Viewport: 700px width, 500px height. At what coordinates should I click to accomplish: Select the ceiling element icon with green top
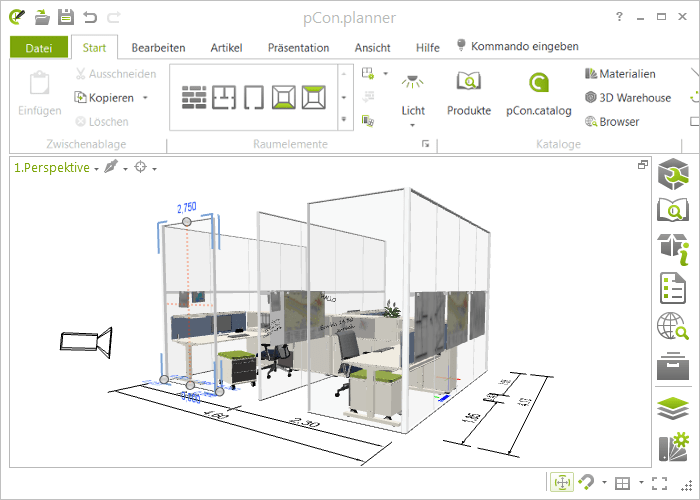point(313,97)
